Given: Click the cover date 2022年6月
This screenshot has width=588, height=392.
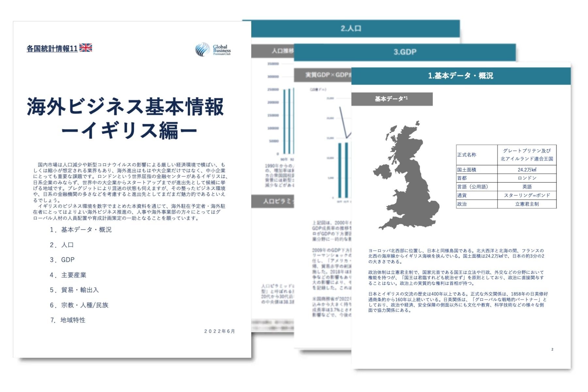Looking at the screenshot, I should [220, 331].
